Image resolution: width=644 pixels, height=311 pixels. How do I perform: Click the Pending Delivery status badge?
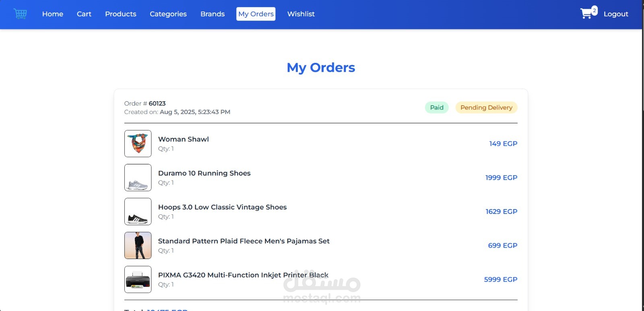point(486,108)
